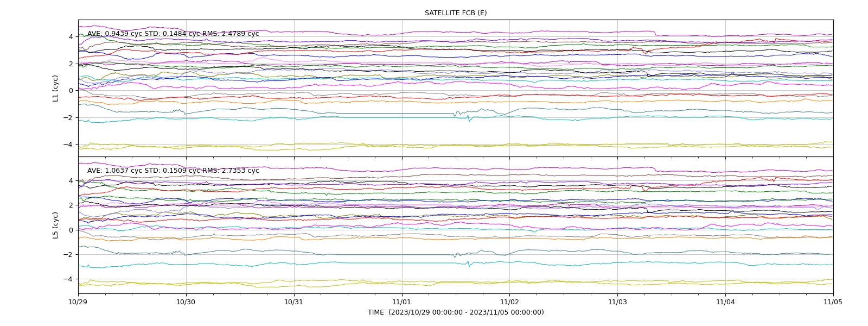Click the SATELLITE FCB (E) plot title
This screenshot has height=326, width=868.
pyautogui.click(x=456, y=13)
